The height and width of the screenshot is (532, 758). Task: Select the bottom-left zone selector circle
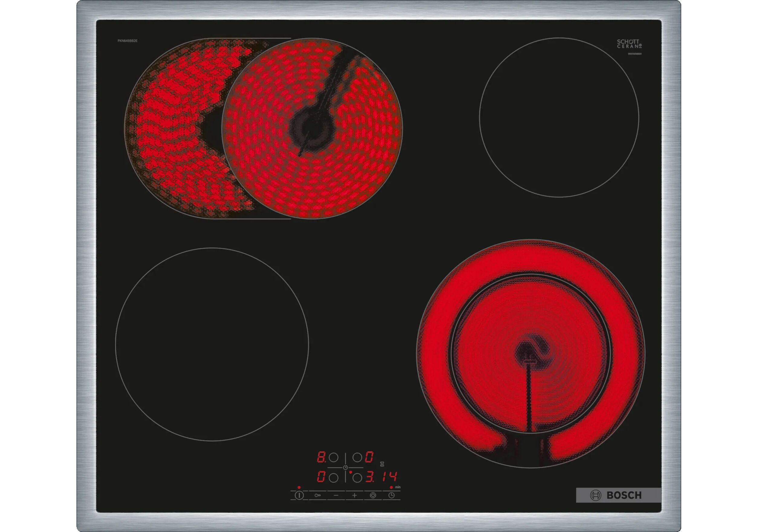[x=333, y=478]
